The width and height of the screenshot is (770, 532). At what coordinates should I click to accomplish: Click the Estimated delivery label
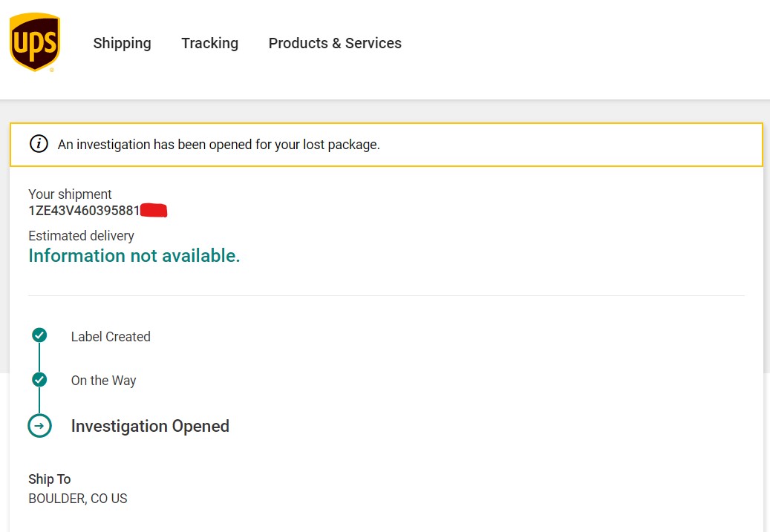81,236
